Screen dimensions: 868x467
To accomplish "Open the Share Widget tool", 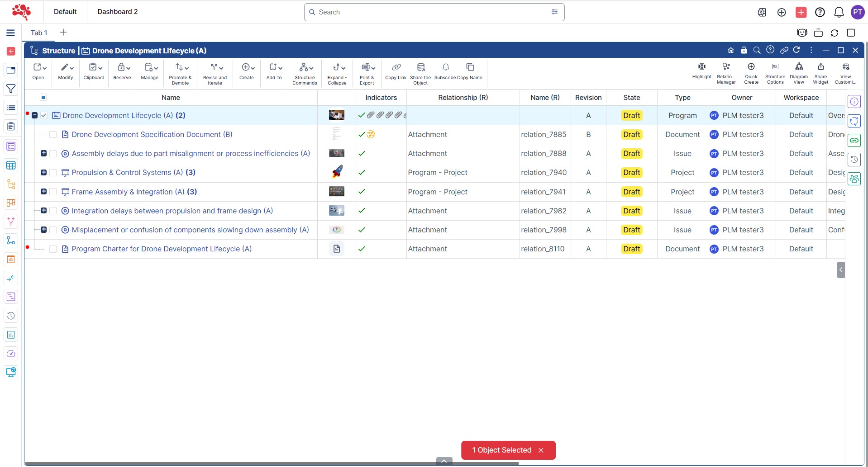I will pyautogui.click(x=820, y=67).
